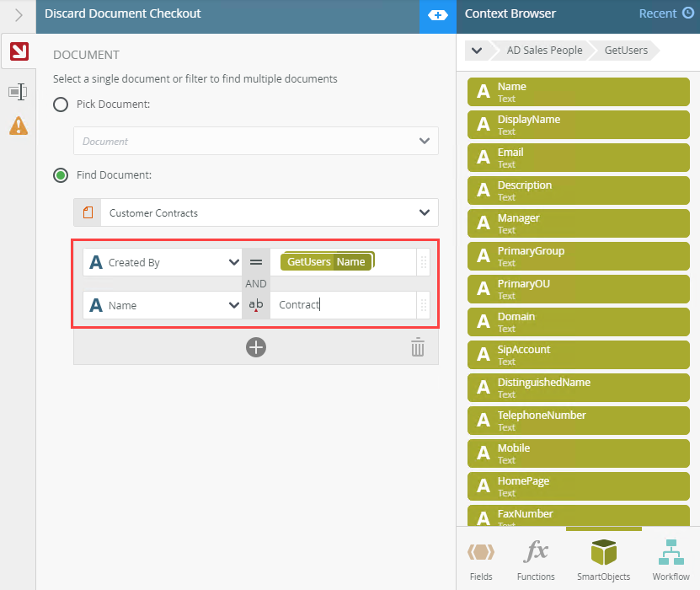Click the equals operator icon

click(256, 262)
